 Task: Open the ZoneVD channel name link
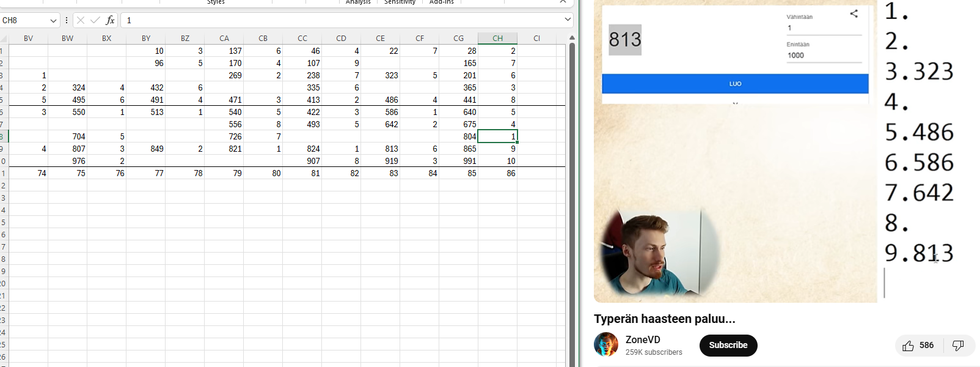pos(643,339)
